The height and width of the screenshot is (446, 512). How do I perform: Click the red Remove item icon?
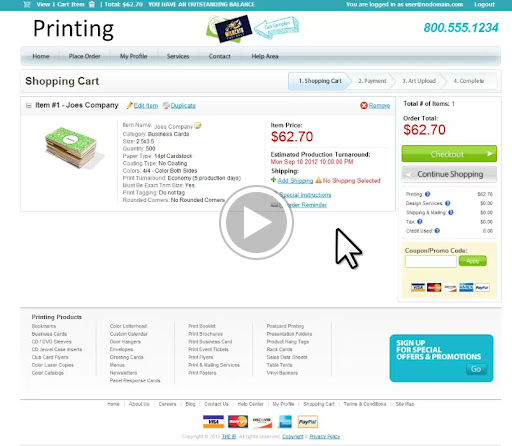(364, 105)
